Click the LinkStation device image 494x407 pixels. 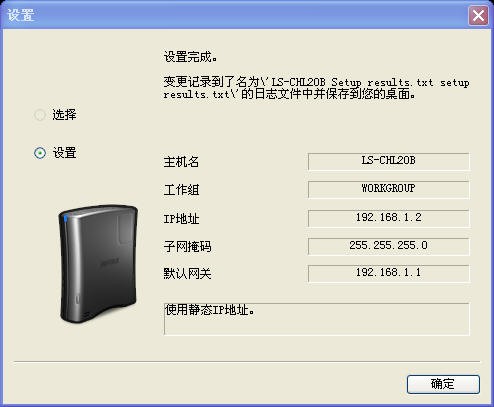coord(98,264)
